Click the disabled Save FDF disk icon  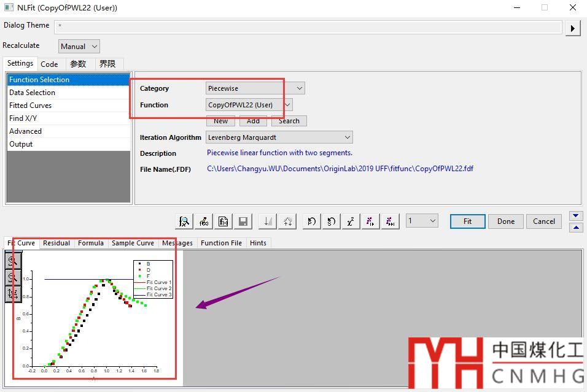click(x=243, y=221)
